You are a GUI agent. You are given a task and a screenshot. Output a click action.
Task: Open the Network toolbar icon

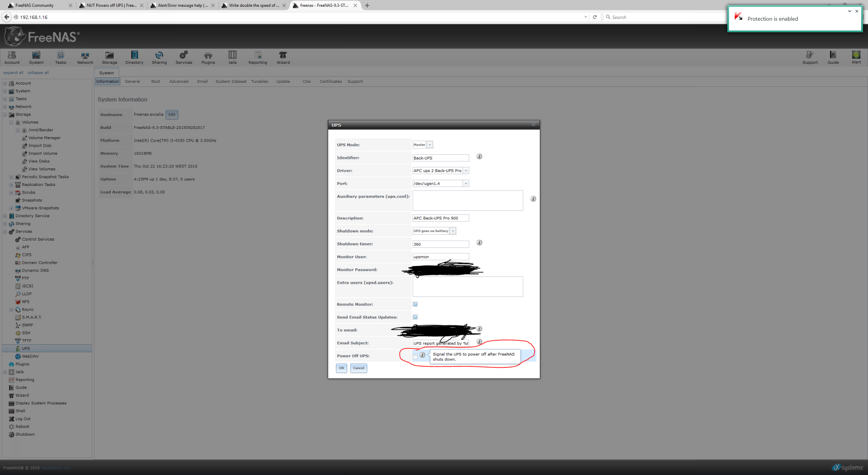point(85,57)
